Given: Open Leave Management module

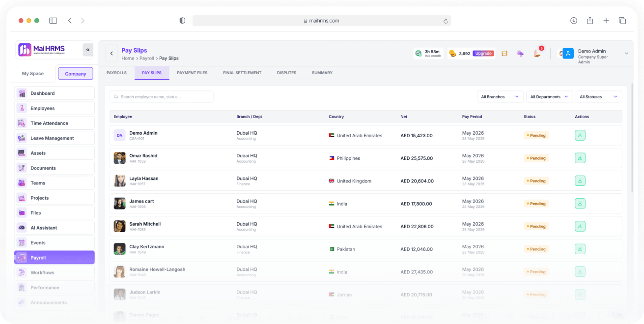Looking at the screenshot, I should pyautogui.click(x=55, y=138).
